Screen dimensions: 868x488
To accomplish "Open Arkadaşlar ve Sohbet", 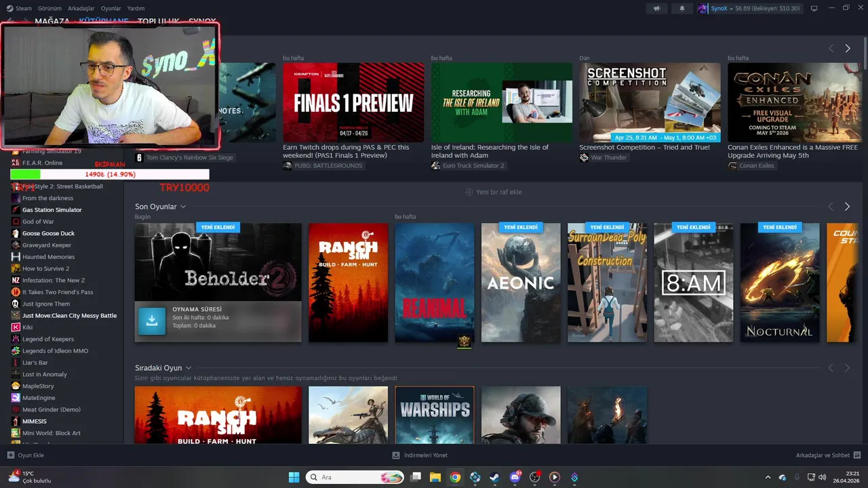I will tap(828, 455).
